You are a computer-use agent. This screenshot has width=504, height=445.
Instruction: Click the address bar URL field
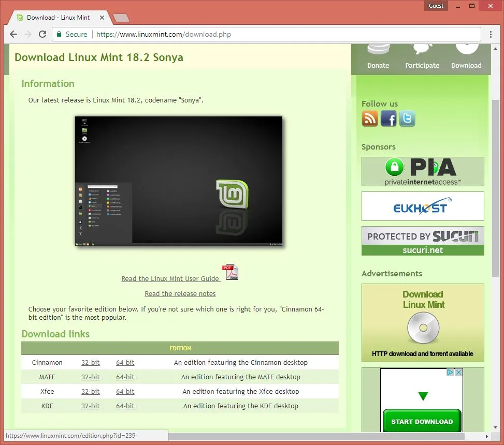[x=266, y=34]
